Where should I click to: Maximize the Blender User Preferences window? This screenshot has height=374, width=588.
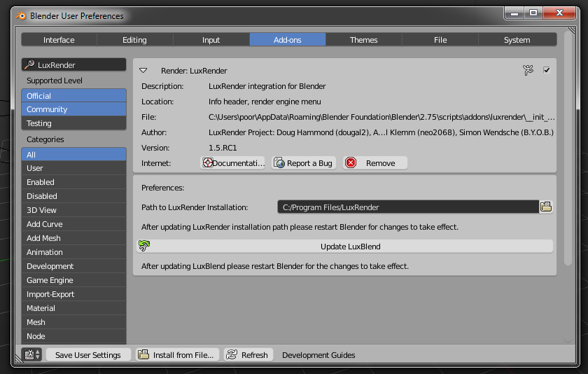533,13
